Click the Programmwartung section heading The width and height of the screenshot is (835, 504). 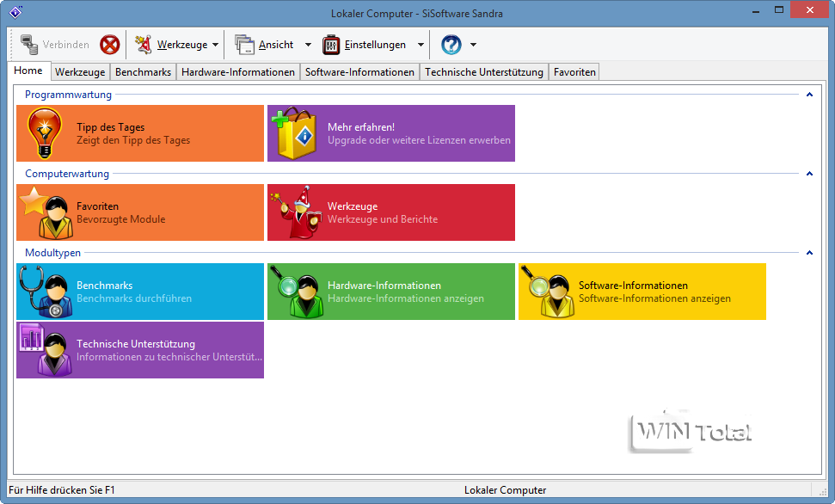[68, 95]
